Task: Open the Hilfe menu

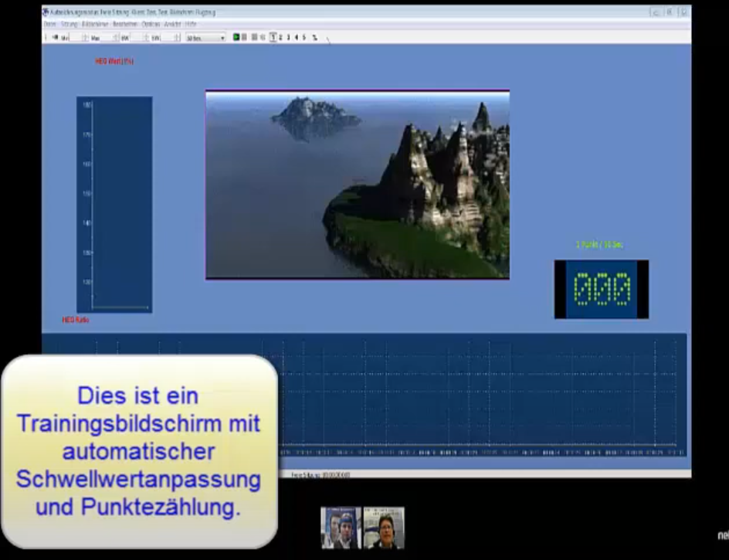Action: 191,24
